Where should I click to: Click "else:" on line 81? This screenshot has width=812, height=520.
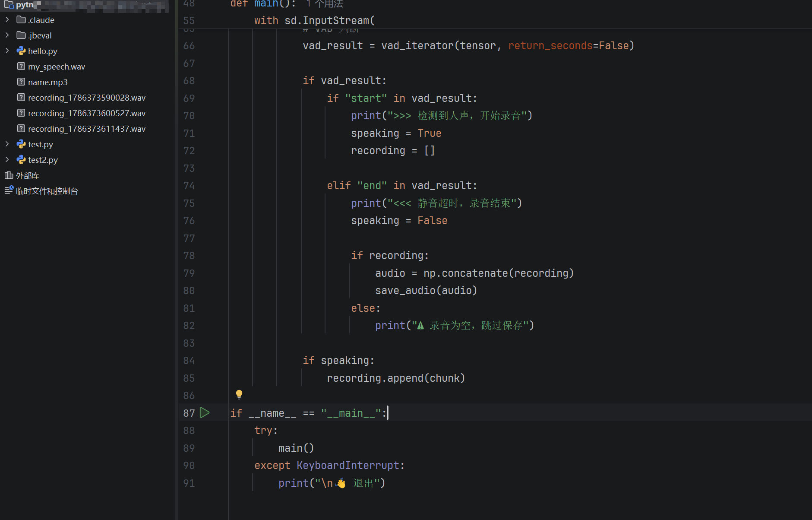click(x=366, y=308)
